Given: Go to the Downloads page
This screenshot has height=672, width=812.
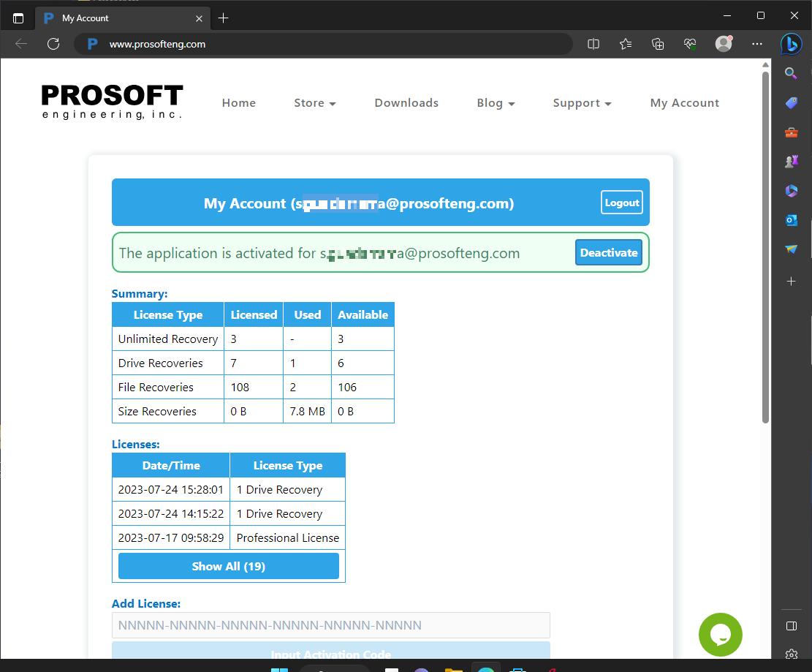Looking at the screenshot, I should [406, 103].
